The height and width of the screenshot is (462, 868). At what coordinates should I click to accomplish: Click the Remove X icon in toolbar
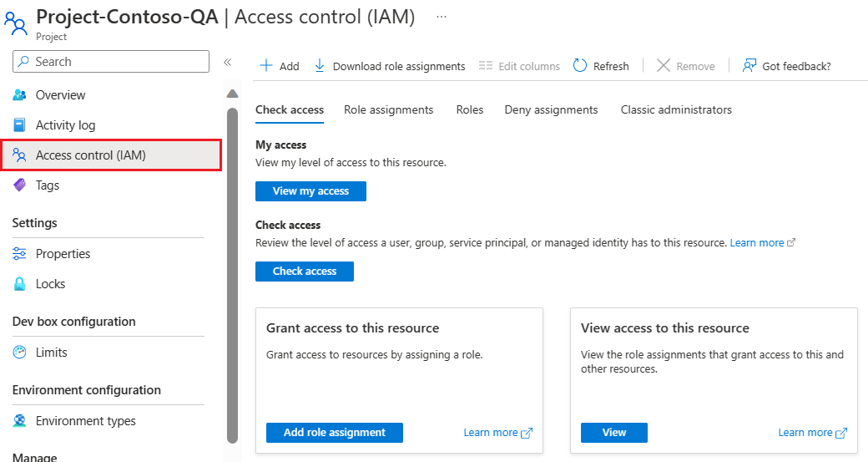click(x=664, y=66)
